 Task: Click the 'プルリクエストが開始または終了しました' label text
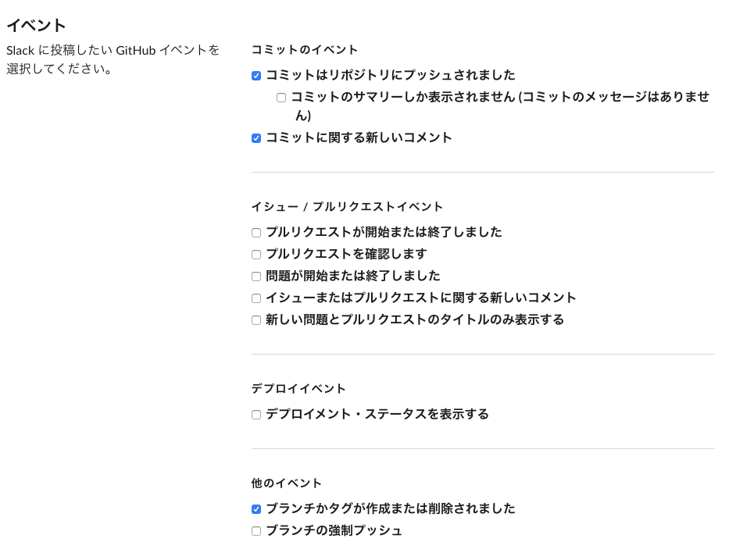click(384, 232)
